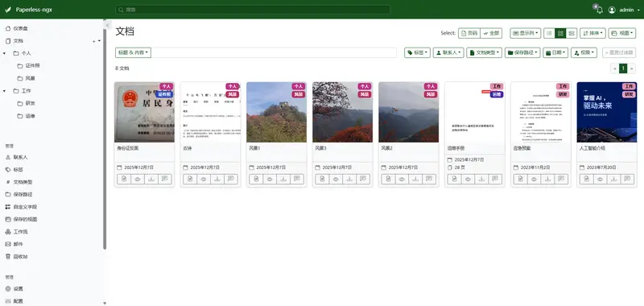Open the notifications bell icon
Screen dimensions: 644x306
point(599,10)
